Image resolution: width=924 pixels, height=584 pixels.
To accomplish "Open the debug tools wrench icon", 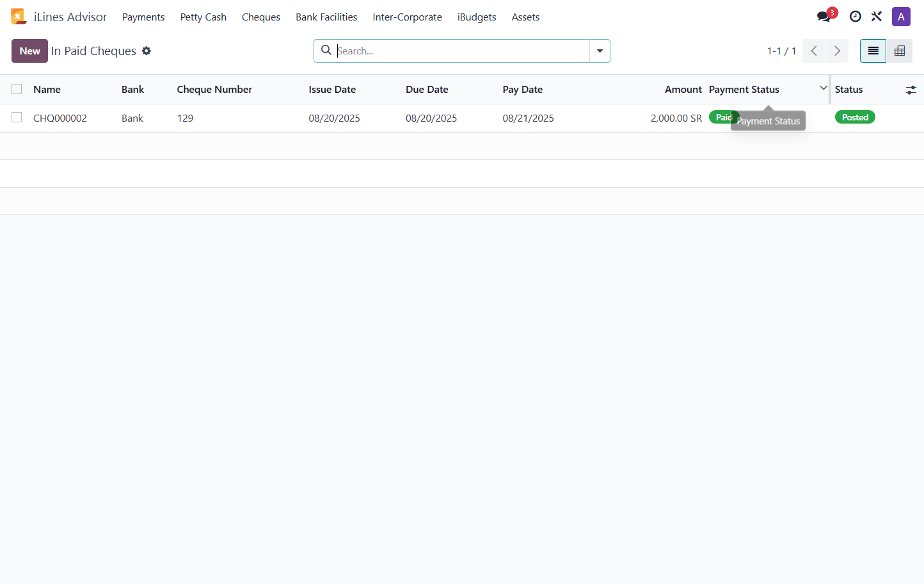I will (877, 17).
